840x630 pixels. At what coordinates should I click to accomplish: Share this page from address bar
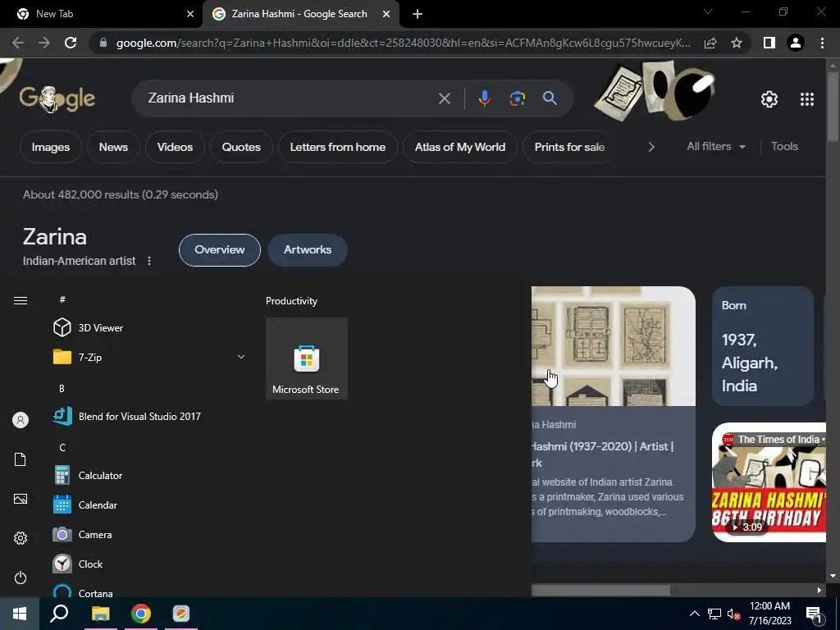click(710, 43)
